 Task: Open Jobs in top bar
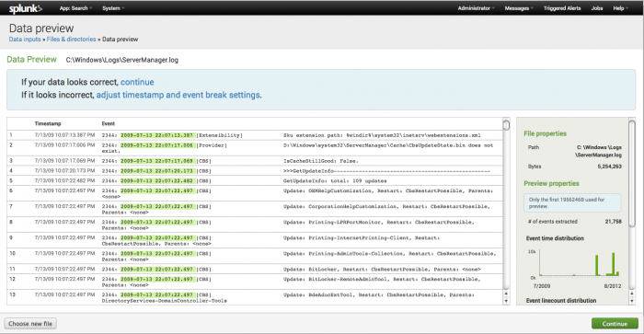[597, 8]
